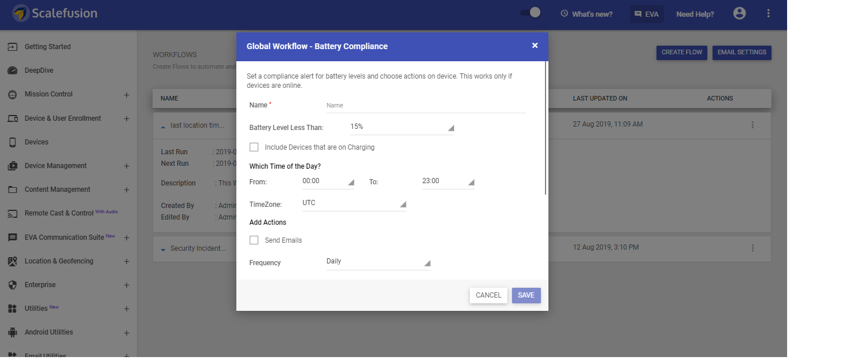Open the Devices section
The image size is (868, 364).
pyautogui.click(x=36, y=142)
